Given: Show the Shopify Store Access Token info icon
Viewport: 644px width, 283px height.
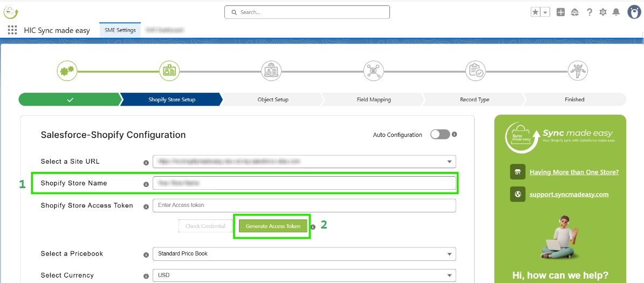Looking at the screenshot, I should [146, 206].
